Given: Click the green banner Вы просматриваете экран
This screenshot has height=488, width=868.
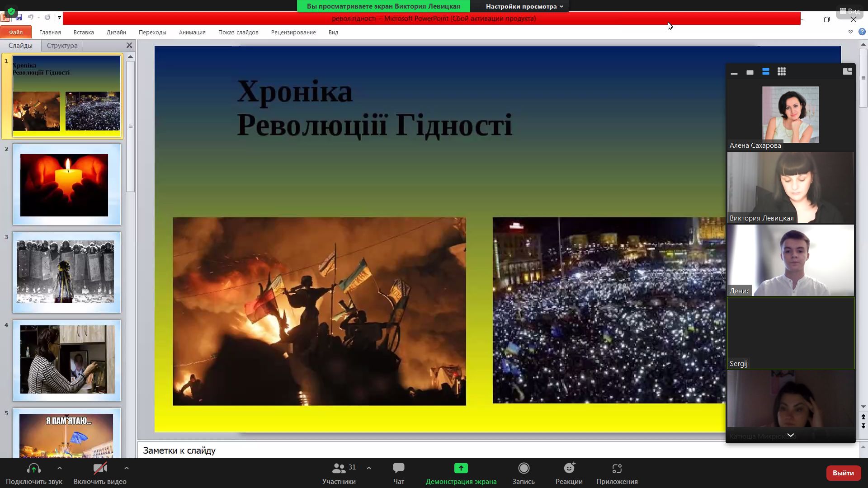Looking at the screenshot, I should (383, 6).
